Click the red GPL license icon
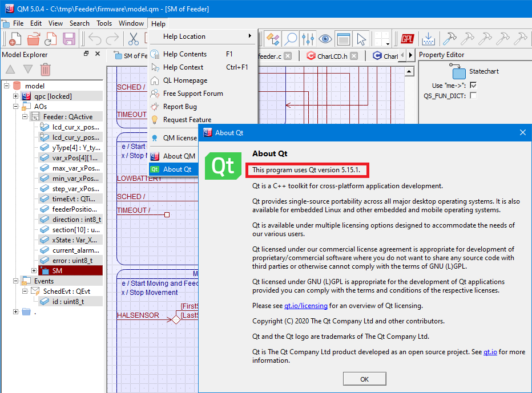 (x=407, y=39)
